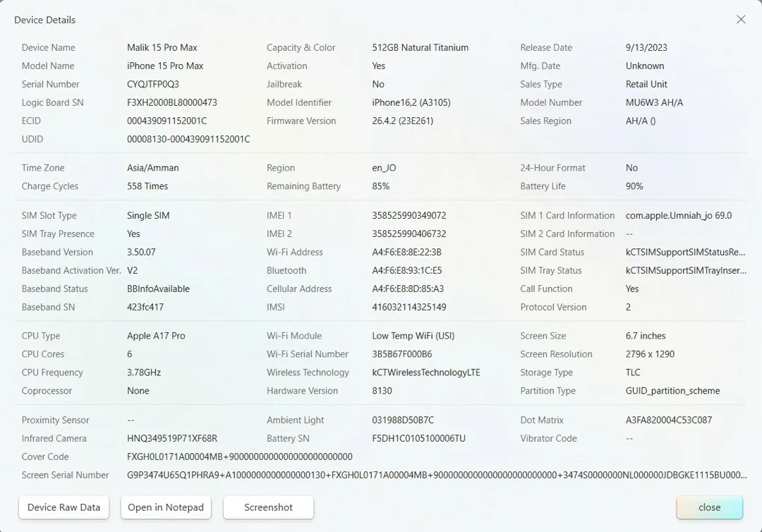Select ECID value 000439091152001C
This screenshot has width=762, height=532.
(x=167, y=121)
